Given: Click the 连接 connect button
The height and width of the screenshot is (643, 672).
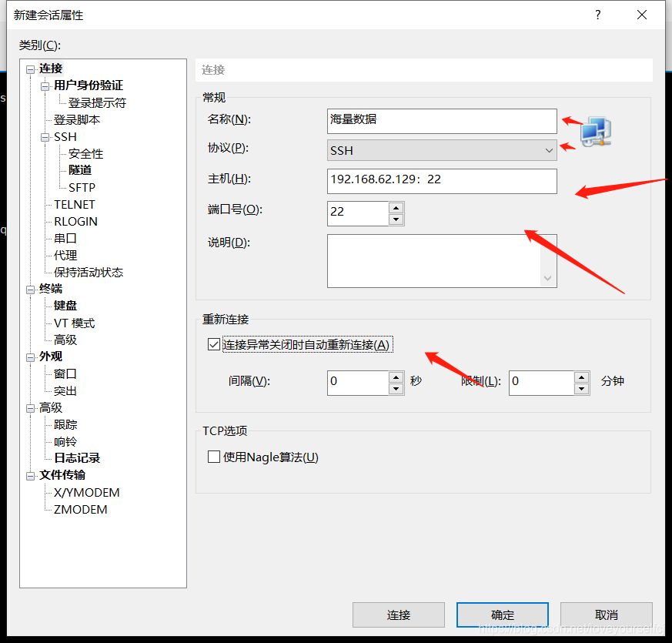Looking at the screenshot, I should click(x=398, y=615).
